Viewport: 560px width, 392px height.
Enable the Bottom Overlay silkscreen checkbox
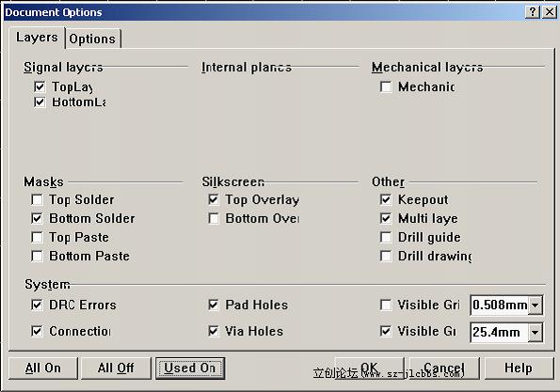214,218
